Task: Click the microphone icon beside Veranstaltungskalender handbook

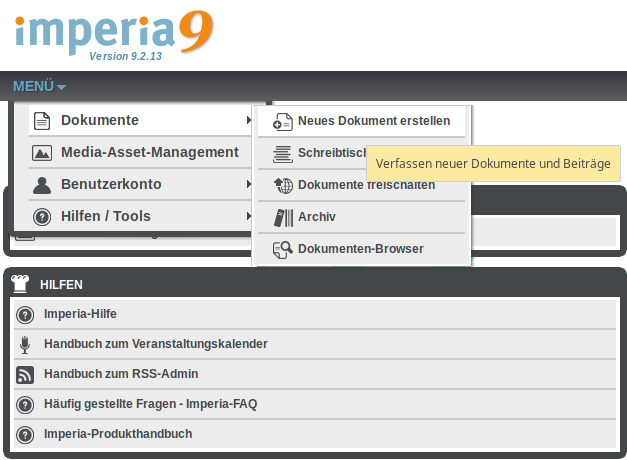Action: pos(25,344)
